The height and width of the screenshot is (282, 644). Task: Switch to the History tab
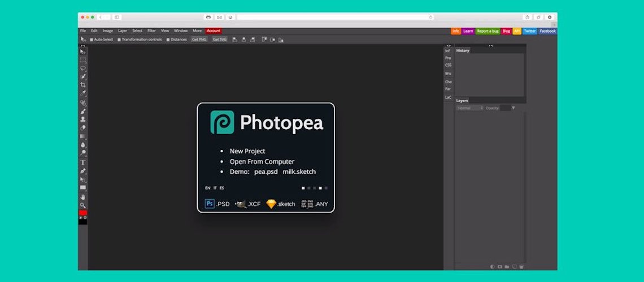463,50
